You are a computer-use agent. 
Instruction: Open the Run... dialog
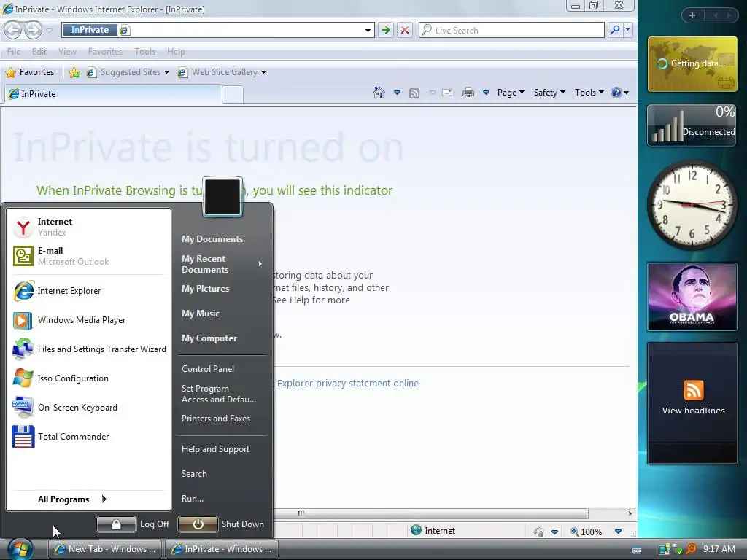(193, 499)
